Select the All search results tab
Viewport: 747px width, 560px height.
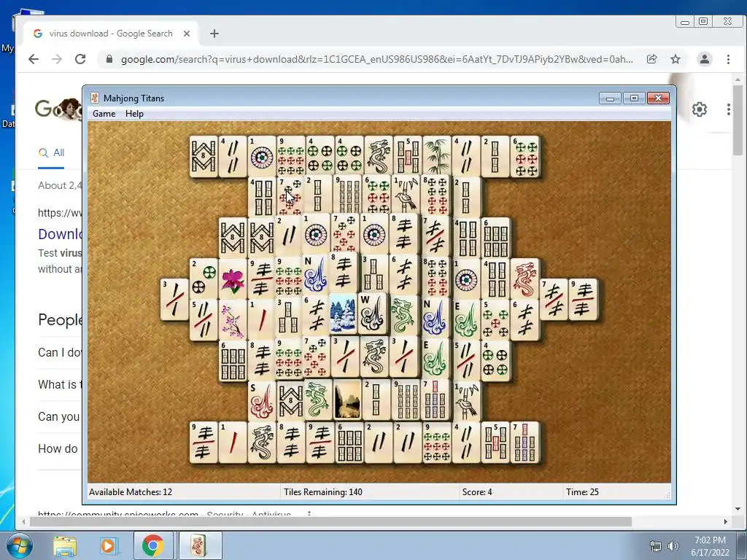pyautogui.click(x=52, y=153)
